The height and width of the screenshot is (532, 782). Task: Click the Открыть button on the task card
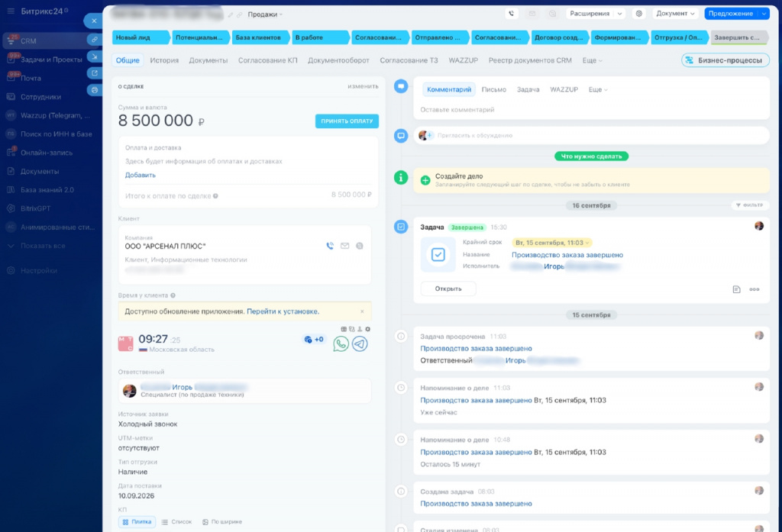click(x=448, y=289)
